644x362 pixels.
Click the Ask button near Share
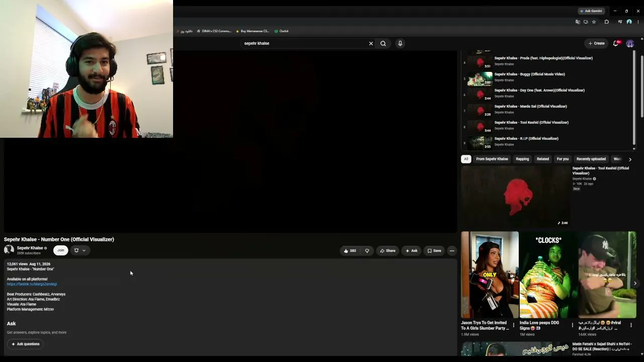click(412, 250)
